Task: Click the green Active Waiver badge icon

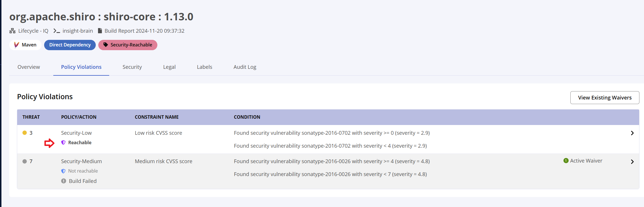Action: [x=566, y=161]
